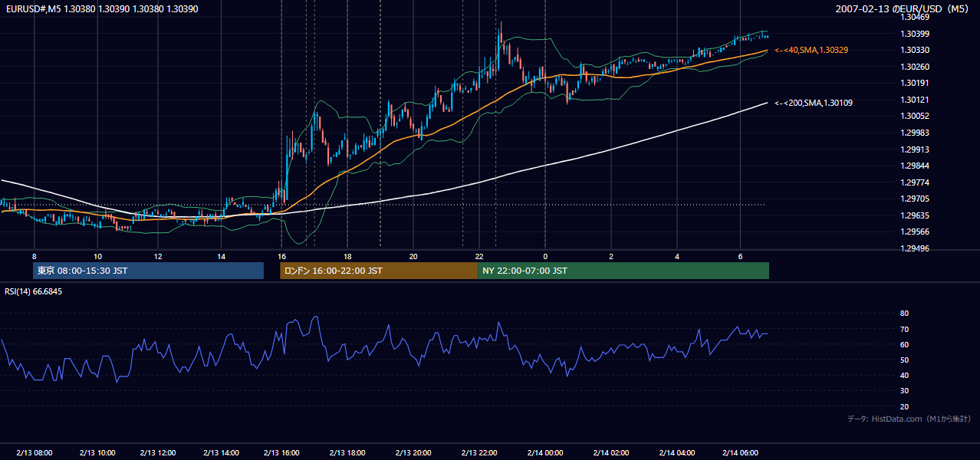Click the hour tick 16 under the chart
The height and width of the screenshot is (460, 980).
[281, 256]
